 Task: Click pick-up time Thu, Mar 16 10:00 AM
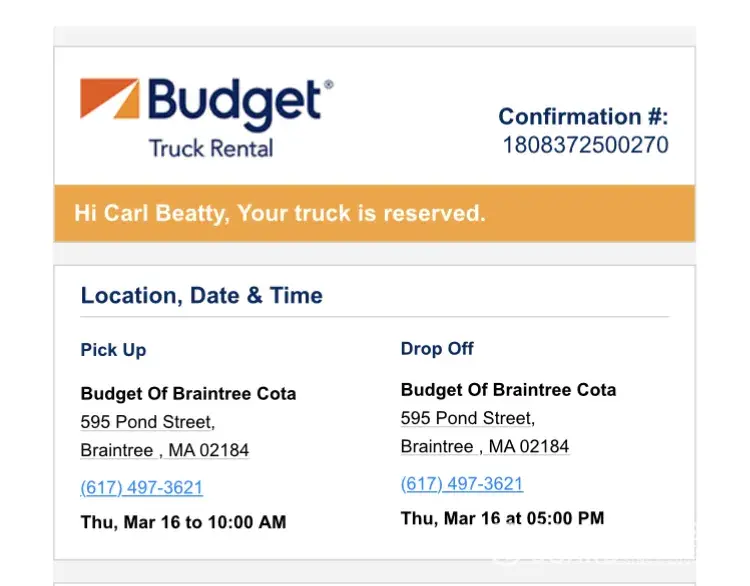(x=183, y=522)
